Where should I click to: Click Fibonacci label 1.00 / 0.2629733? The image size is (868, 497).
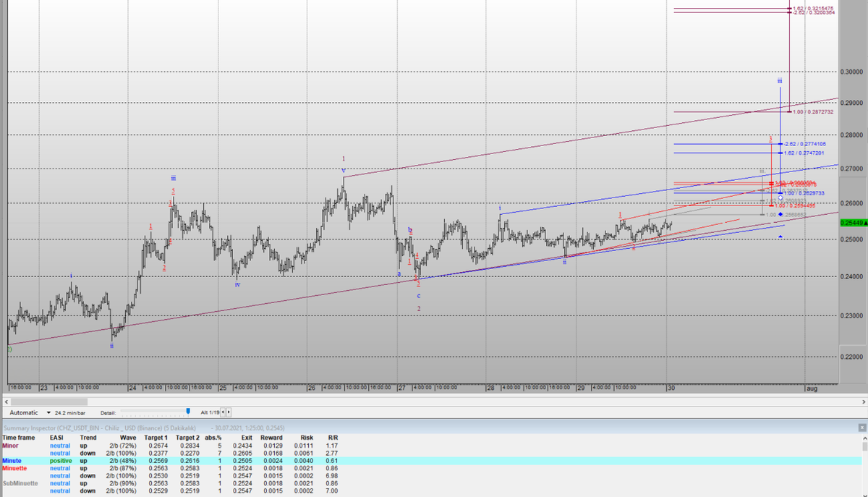(x=804, y=193)
